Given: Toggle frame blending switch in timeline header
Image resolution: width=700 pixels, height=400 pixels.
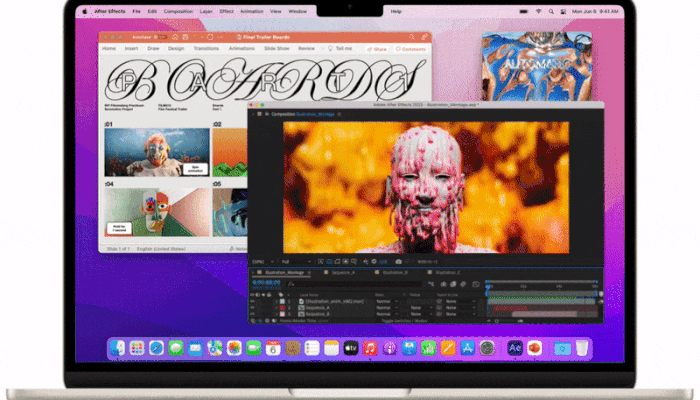Looking at the screenshot, I should coord(453,284).
